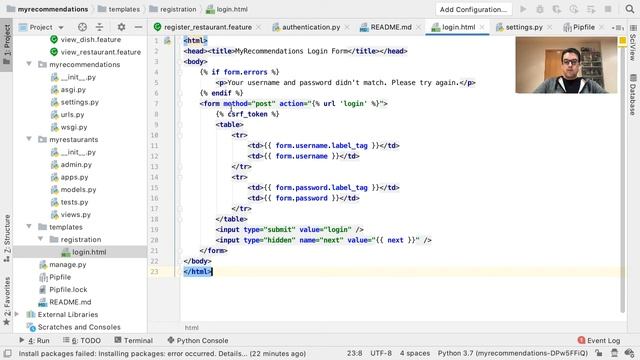Open the Database side panel
Viewport: 640px width, 360px height.
click(633, 95)
